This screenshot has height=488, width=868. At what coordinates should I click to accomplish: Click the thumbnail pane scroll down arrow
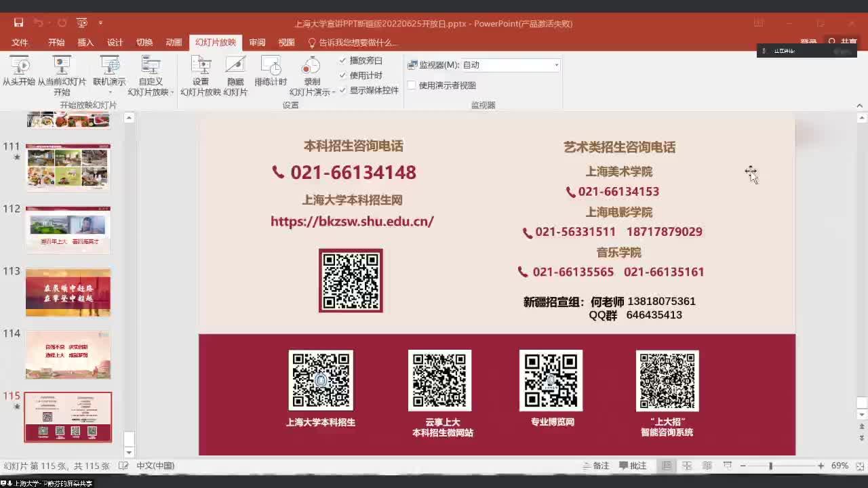click(x=129, y=452)
